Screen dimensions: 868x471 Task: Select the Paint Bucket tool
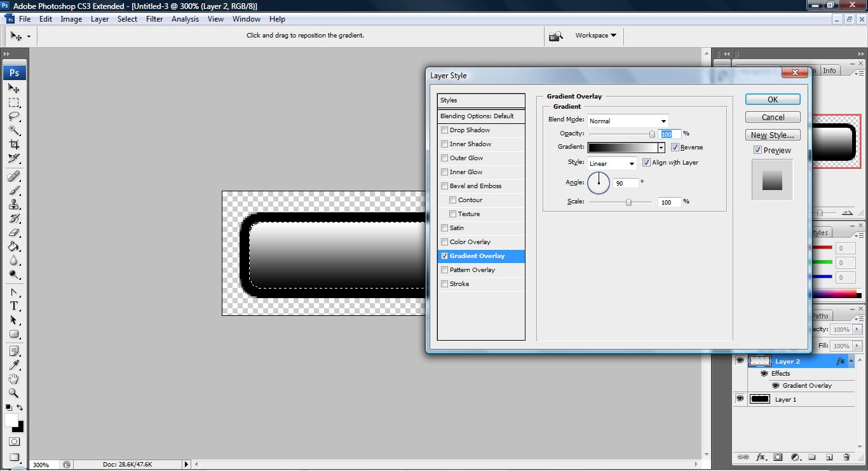[x=14, y=247]
